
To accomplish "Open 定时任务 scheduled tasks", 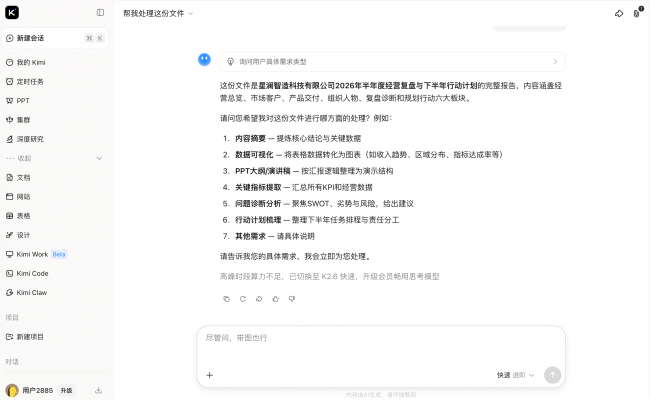I will click(55, 82).
